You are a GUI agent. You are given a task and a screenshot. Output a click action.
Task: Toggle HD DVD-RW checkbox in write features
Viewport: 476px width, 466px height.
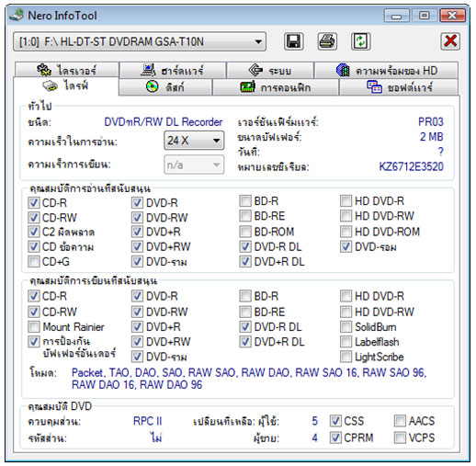tap(346, 312)
